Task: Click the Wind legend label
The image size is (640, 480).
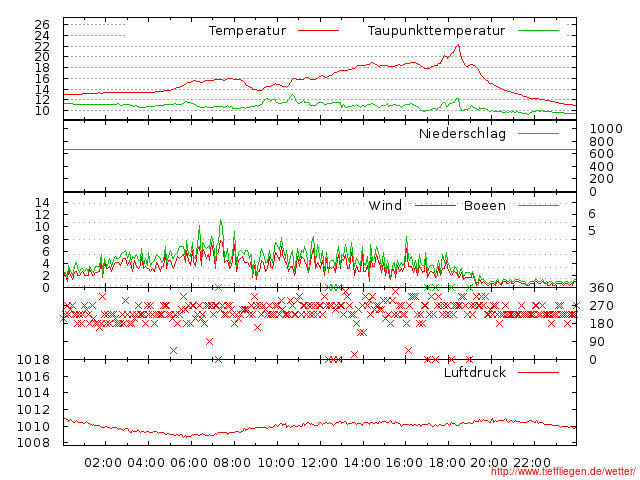Action: pos(385,205)
